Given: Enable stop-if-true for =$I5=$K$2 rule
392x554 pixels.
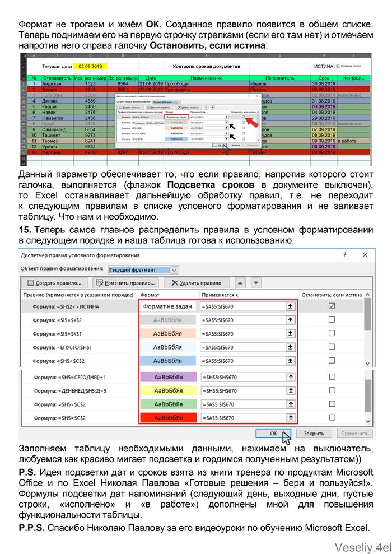Looking at the screenshot, I should click(x=332, y=319).
